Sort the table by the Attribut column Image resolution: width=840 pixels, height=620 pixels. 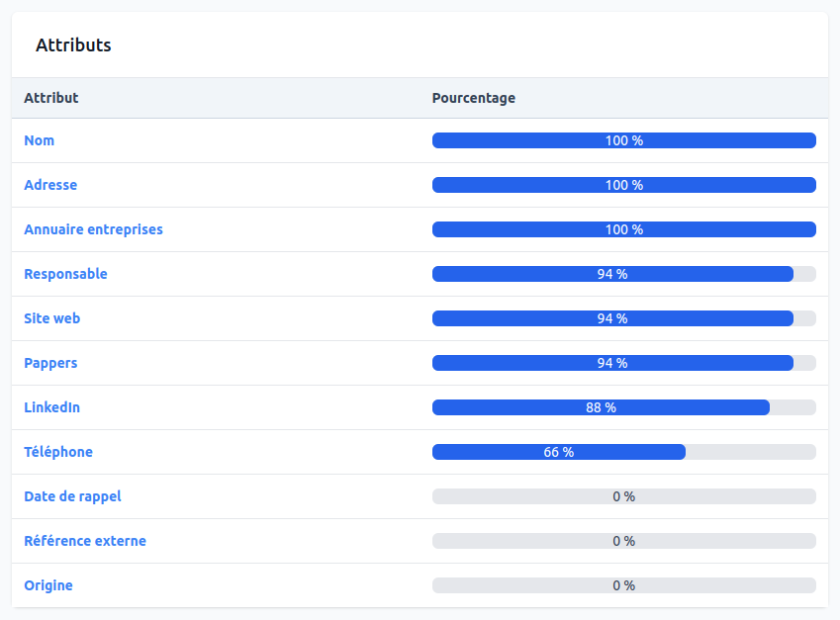[x=51, y=98]
